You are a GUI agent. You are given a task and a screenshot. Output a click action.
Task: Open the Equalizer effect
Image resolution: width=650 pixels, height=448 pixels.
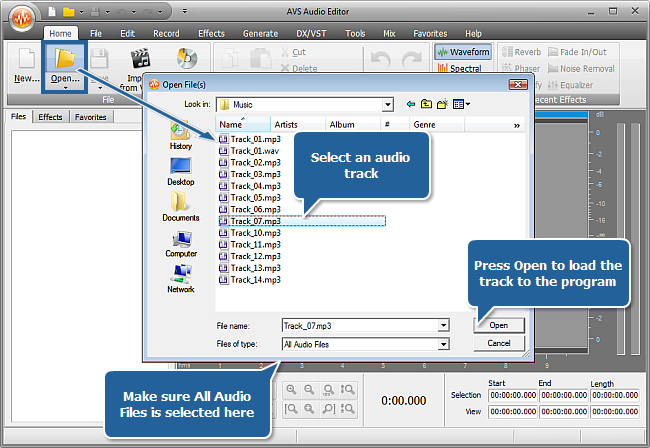pos(570,85)
